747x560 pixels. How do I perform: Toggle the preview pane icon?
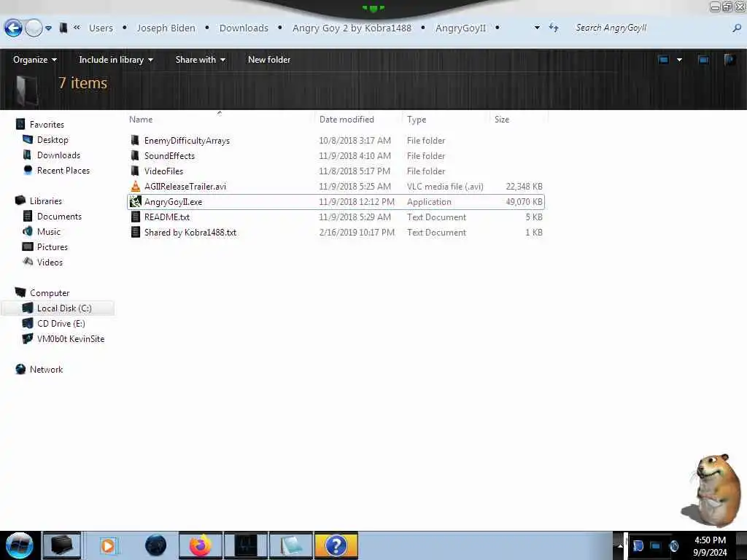coord(703,60)
